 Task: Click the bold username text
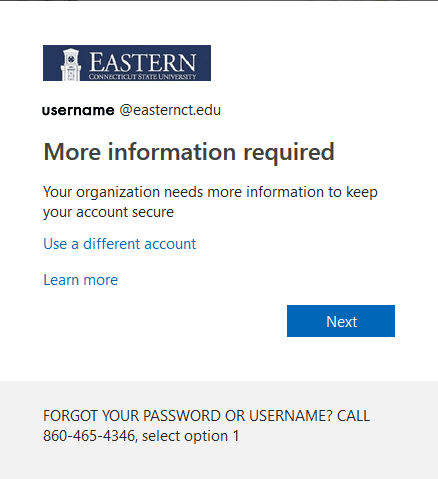click(78, 110)
